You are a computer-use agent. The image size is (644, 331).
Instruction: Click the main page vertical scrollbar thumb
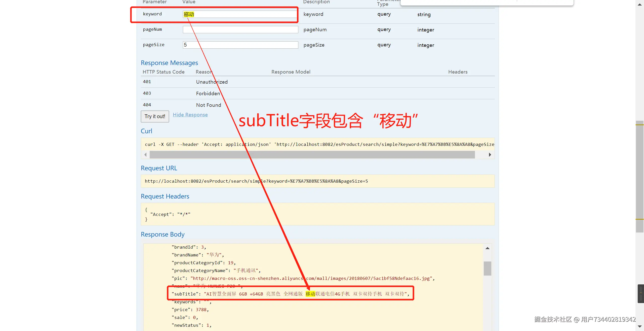click(x=639, y=176)
